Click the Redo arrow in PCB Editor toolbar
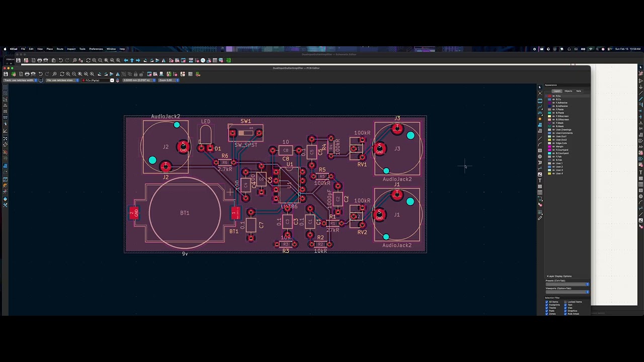 pyautogui.click(x=47, y=74)
